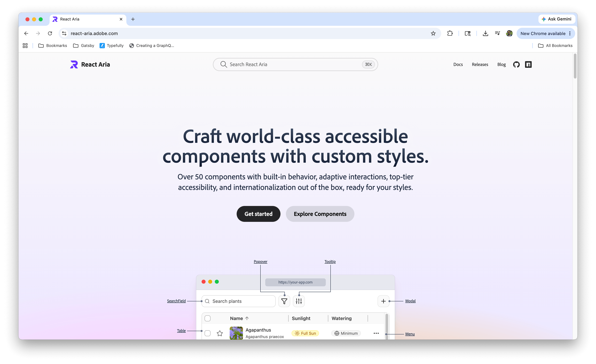Viewport: 596px width, 364px height.
Task: Click the filter funnel icon in demo app
Action: coord(284,301)
